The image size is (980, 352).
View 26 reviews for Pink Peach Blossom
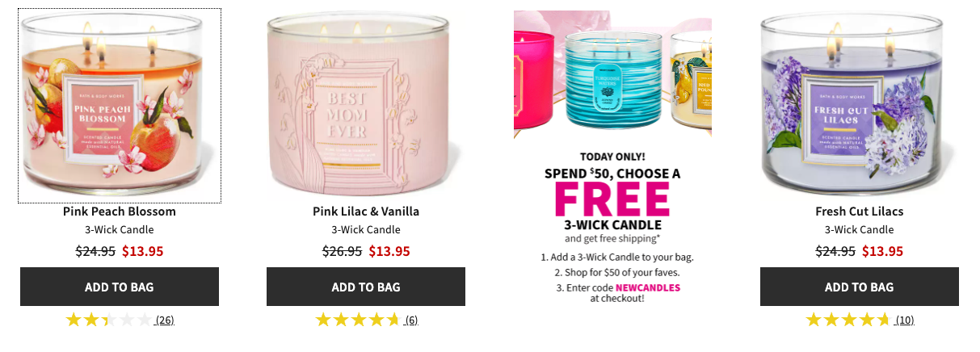coord(165,320)
